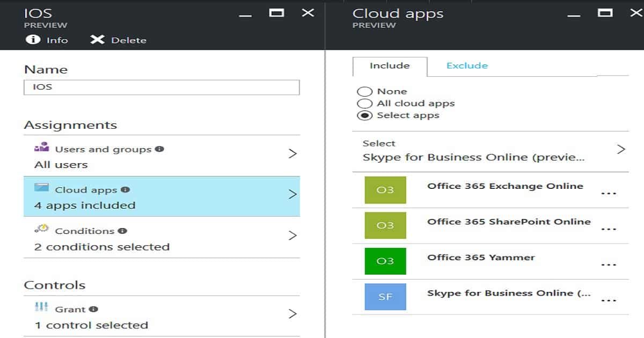
Task: Choose the Select apps radio option
Action: (x=364, y=115)
